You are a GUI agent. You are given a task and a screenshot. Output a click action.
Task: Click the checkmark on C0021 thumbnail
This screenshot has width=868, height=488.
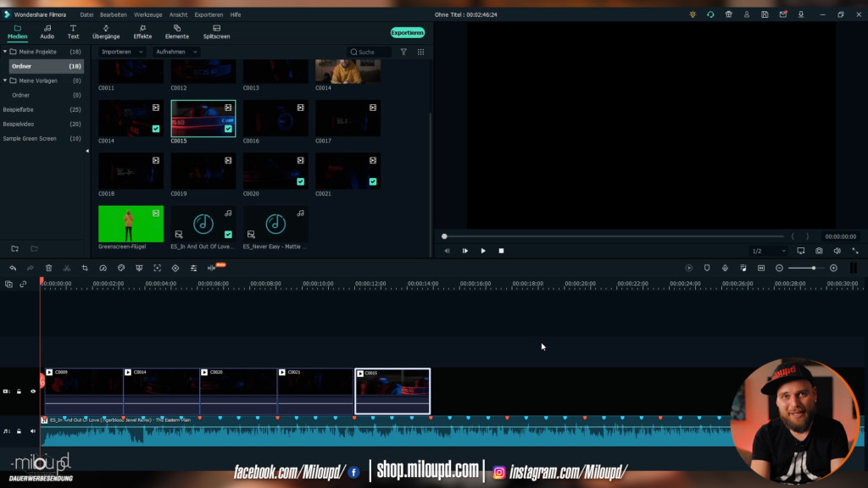coord(373,181)
